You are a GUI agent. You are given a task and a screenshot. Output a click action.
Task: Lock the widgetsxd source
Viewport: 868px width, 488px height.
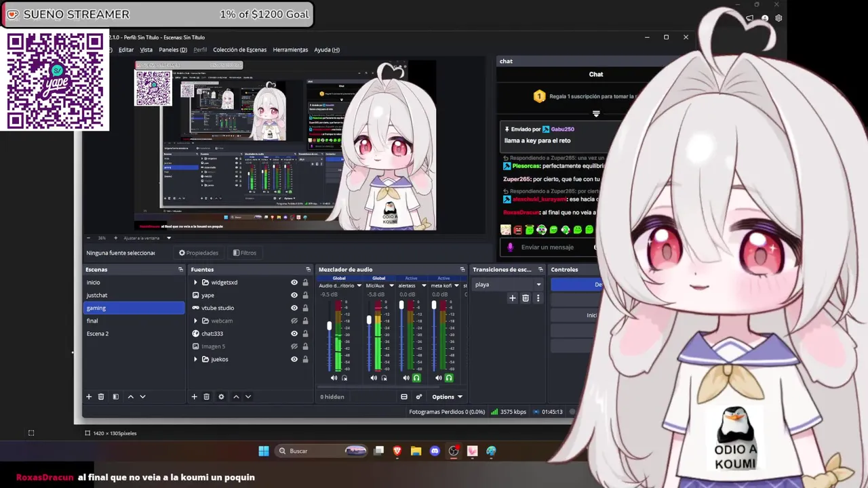[x=305, y=283]
